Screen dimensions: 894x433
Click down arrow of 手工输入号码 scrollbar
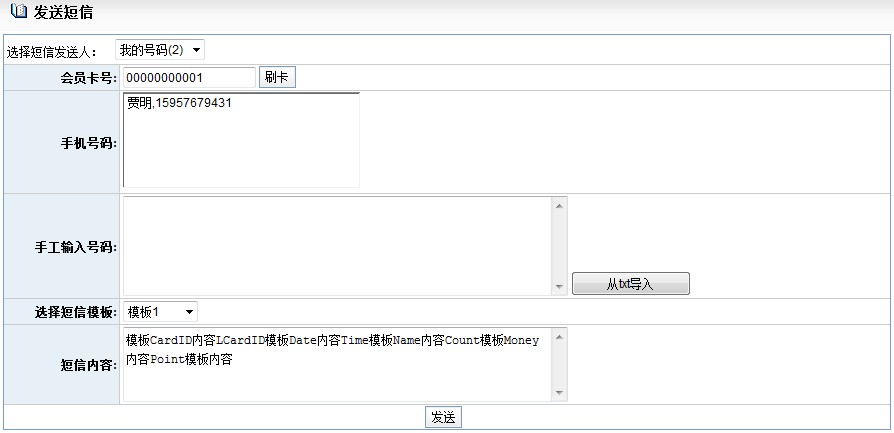[559, 287]
